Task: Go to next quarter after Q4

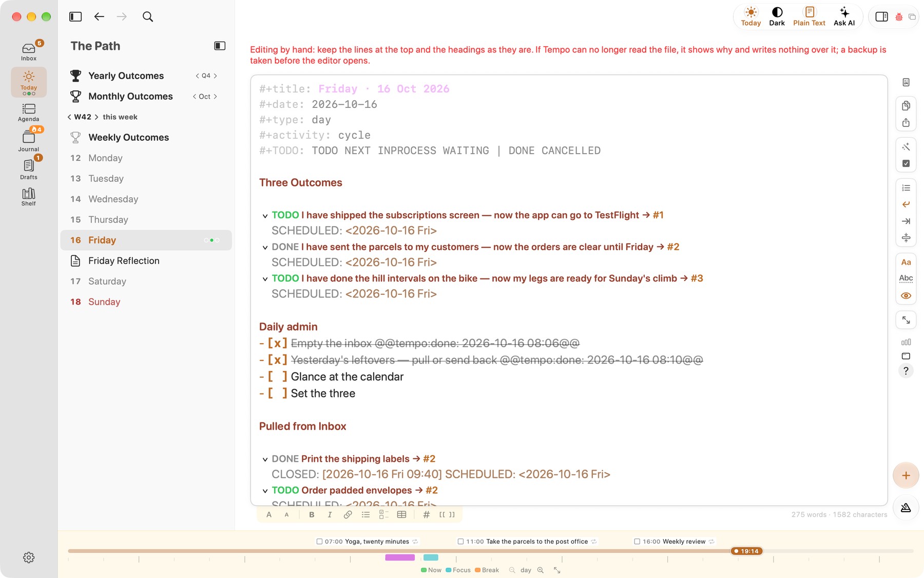Action: 216,76
